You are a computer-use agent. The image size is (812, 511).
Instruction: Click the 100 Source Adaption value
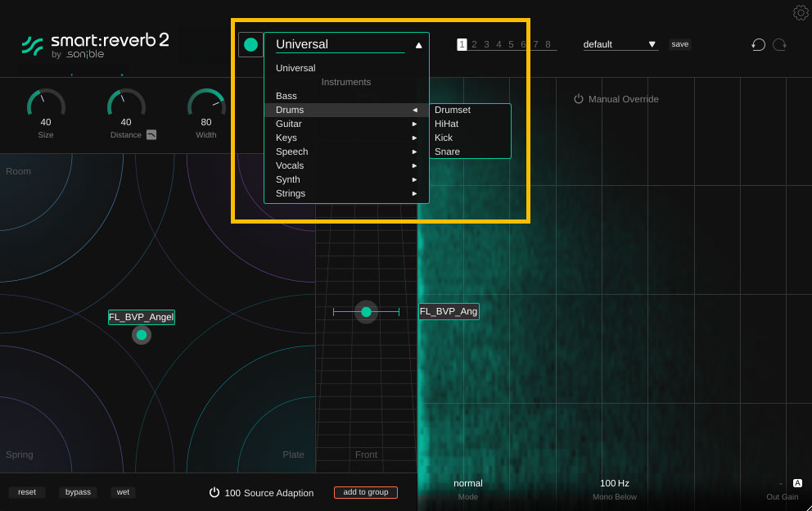(232, 493)
